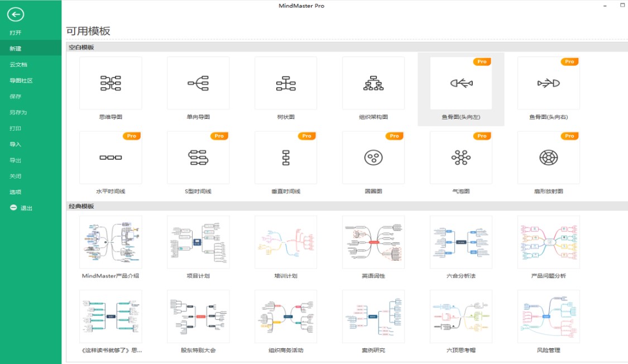Open the 组织商务活动 template thumbnail
The image size is (628, 364).
point(286,317)
